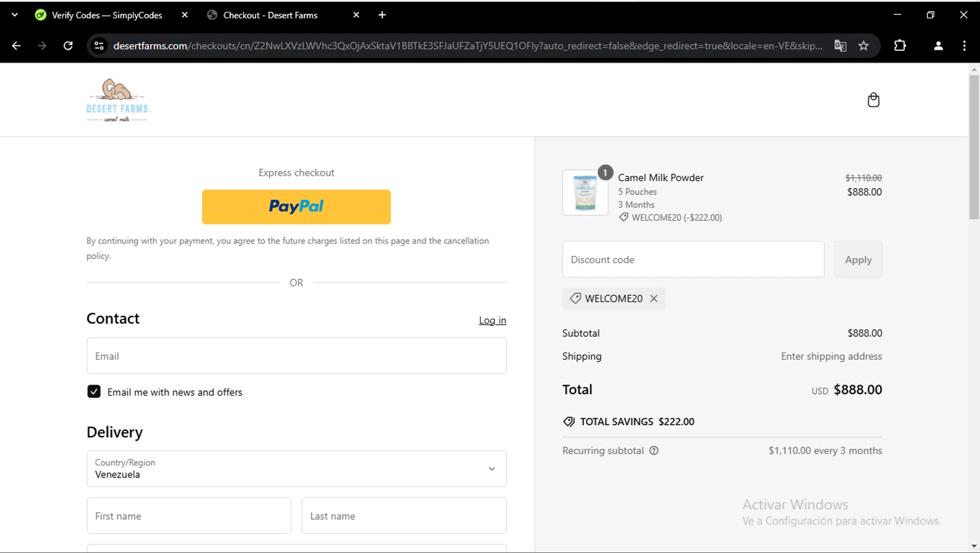Open a new browser tab
Viewport: 980px width, 553px height.
382,15
